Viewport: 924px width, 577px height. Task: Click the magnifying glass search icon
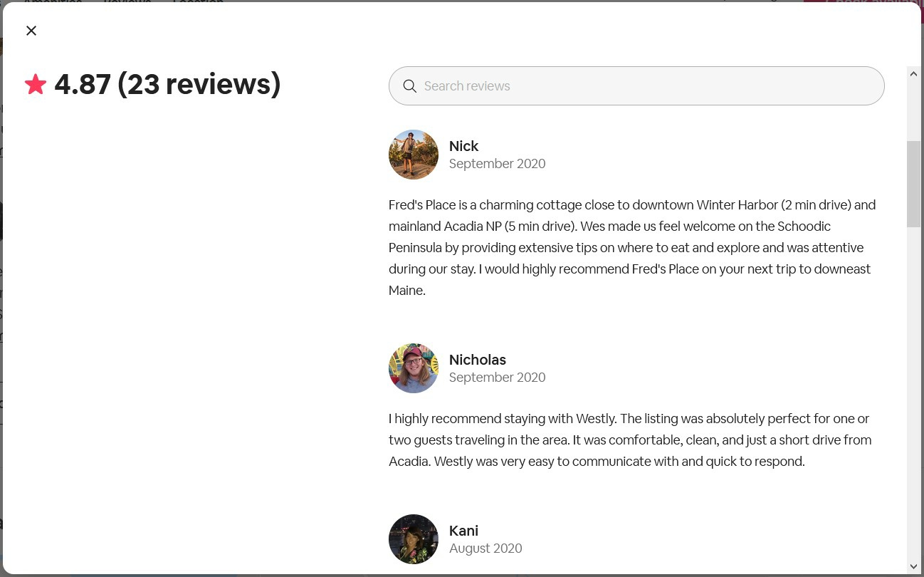coord(409,86)
